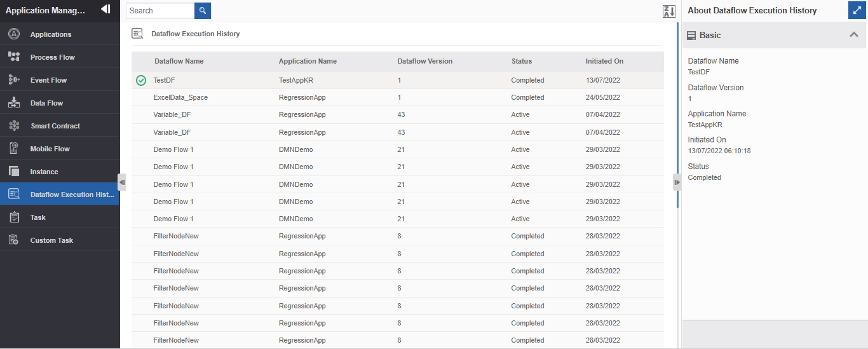
Task: Click into the Search field
Action: point(160,11)
